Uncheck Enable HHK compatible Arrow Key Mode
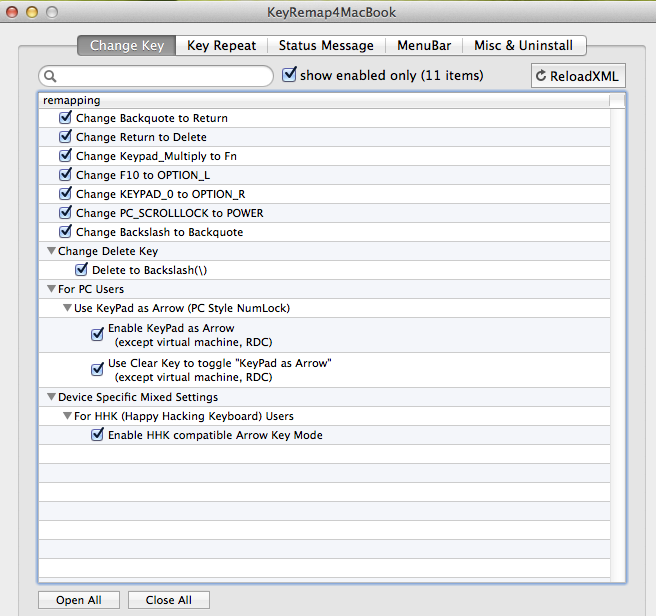The image size is (656, 616). pyautogui.click(x=98, y=435)
